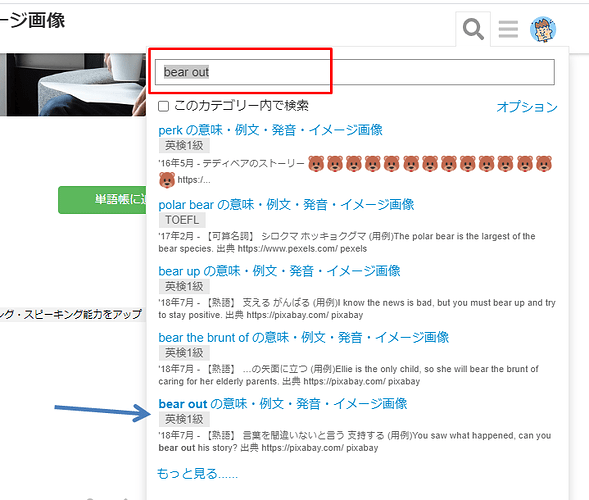The width and height of the screenshot is (589, 500).
Task: Click the coffee cup header image
Action: coord(73,85)
